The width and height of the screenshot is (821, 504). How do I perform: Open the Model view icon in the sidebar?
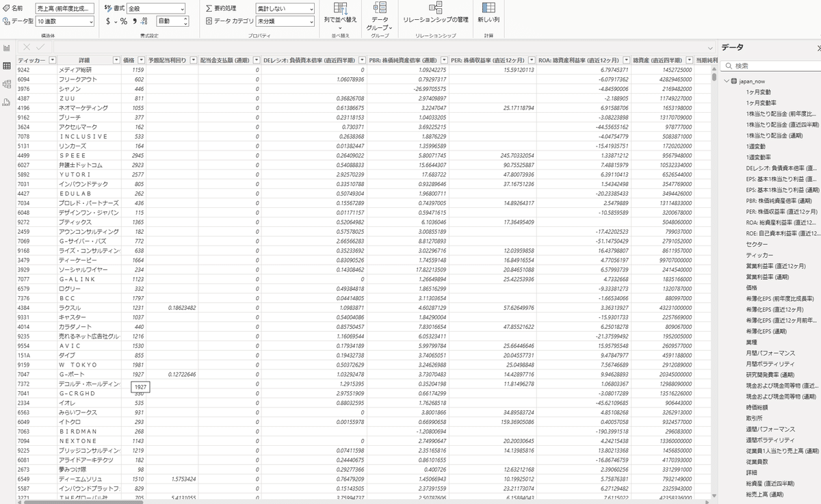pos(7,84)
